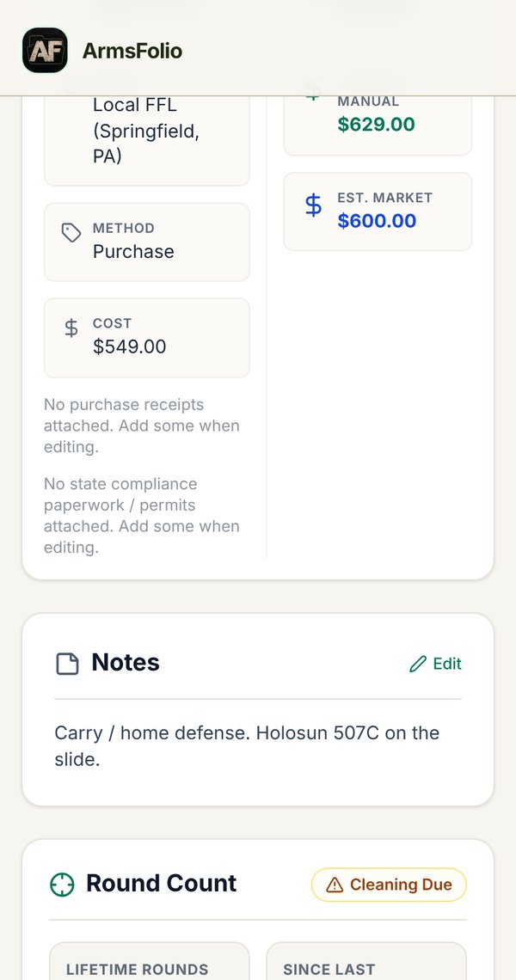Click the crosshair icon next to Round Count
Viewport: 516px width, 980px height.
(62, 885)
